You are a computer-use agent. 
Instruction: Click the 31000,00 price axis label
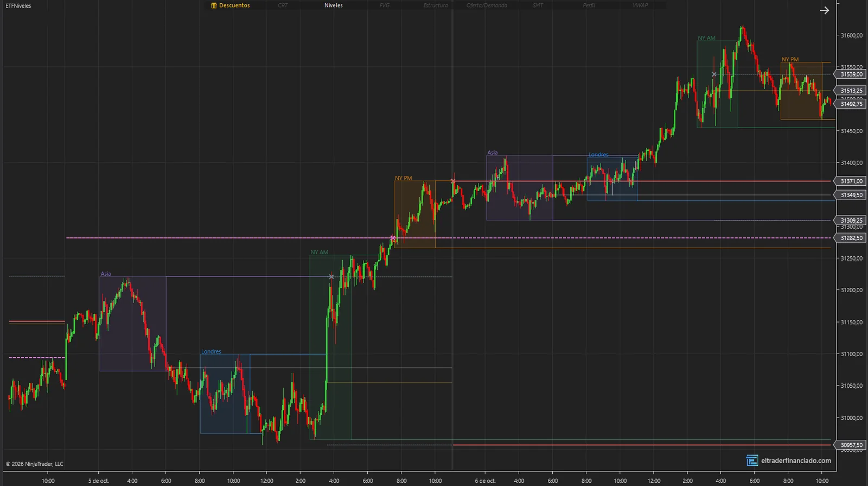[x=851, y=418]
